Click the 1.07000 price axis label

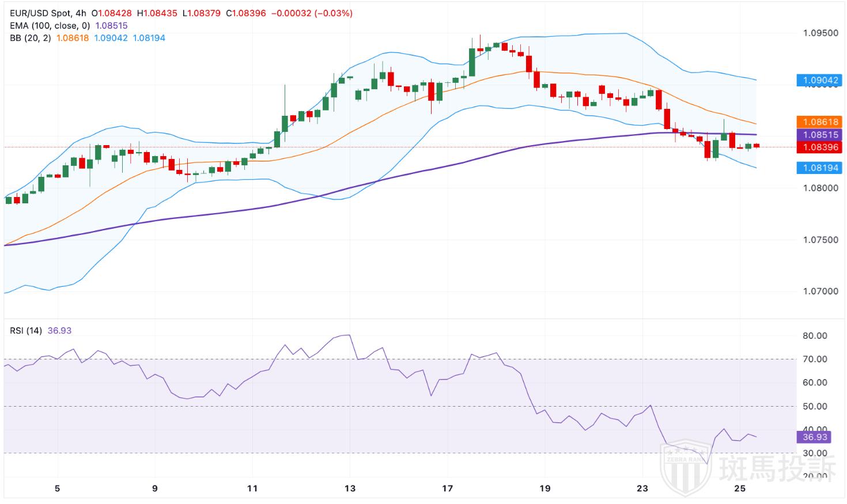[x=820, y=291]
